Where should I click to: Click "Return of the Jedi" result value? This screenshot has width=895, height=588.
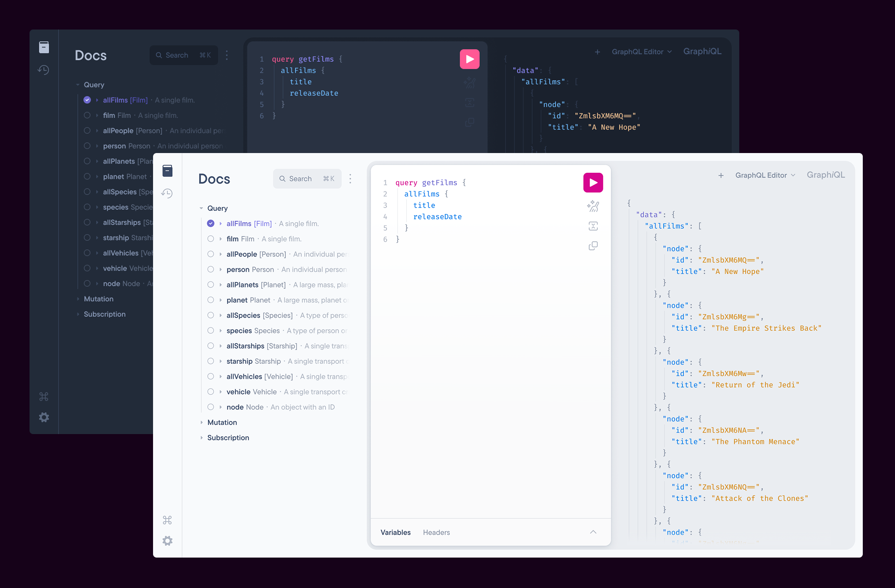point(755,385)
